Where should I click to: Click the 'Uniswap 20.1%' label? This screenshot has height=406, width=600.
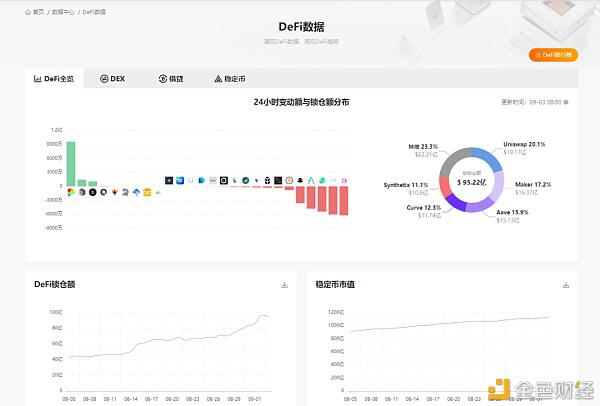[524, 144]
